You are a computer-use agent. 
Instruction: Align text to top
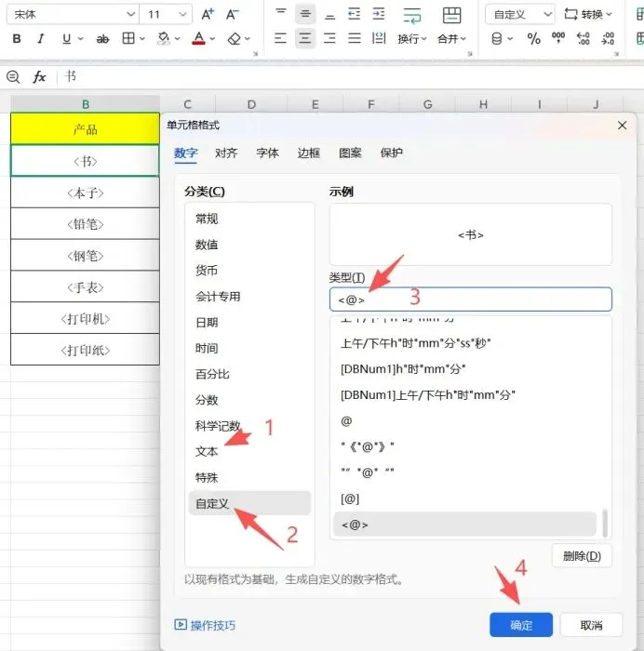tap(281, 12)
